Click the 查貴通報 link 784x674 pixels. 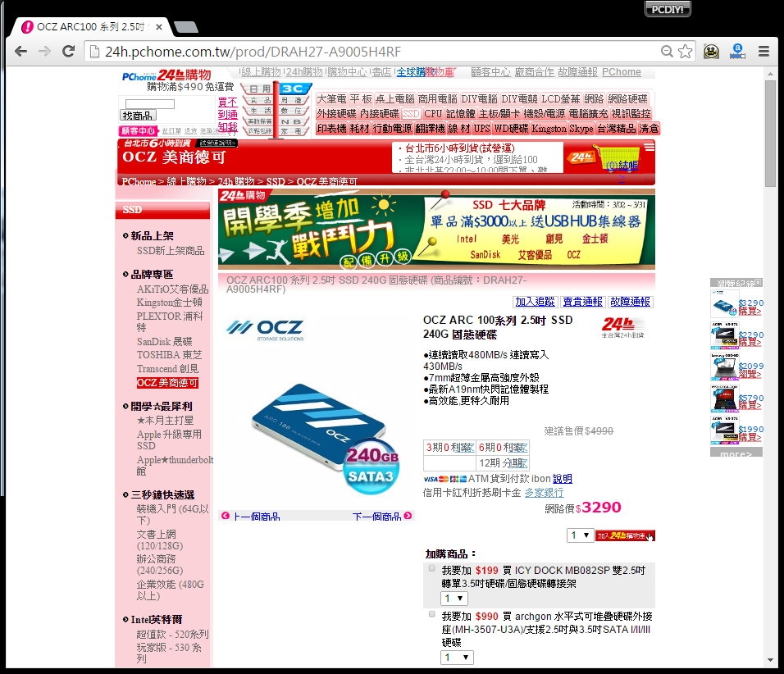[582, 302]
